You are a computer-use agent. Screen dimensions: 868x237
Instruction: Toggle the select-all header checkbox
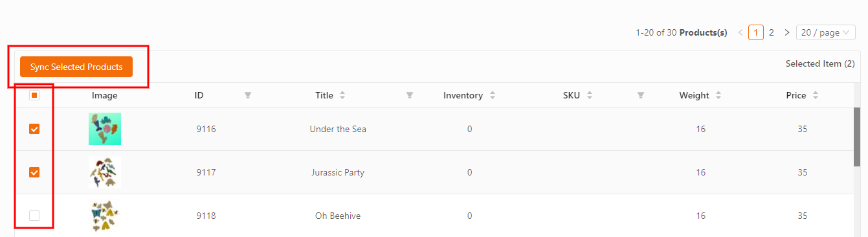click(34, 95)
